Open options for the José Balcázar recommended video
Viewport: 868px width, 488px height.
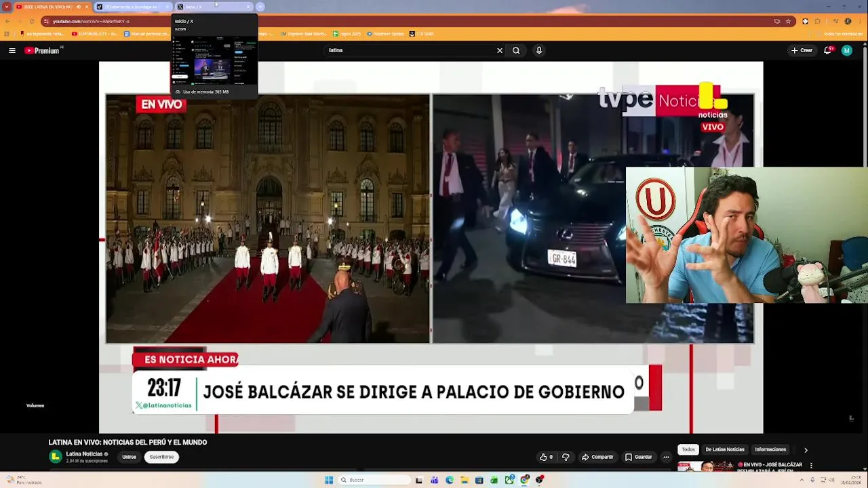(x=811, y=466)
